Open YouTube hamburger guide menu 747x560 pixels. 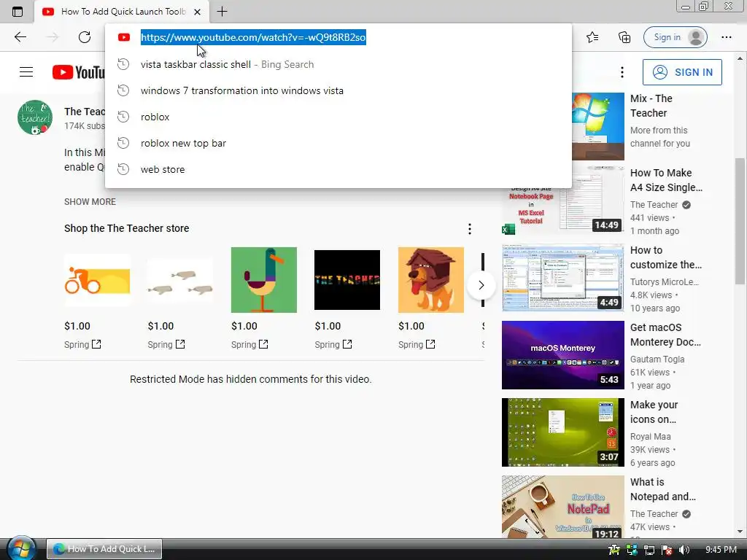(x=26, y=72)
